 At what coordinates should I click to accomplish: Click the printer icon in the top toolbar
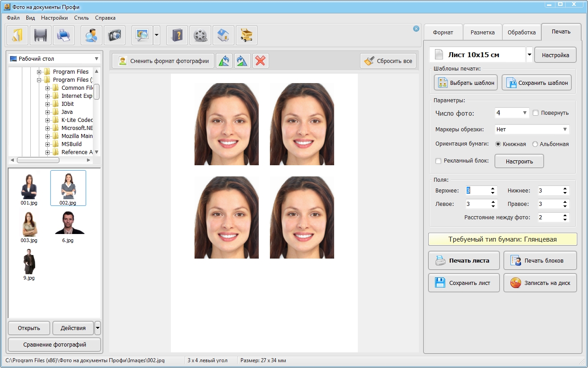click(64, 35)
